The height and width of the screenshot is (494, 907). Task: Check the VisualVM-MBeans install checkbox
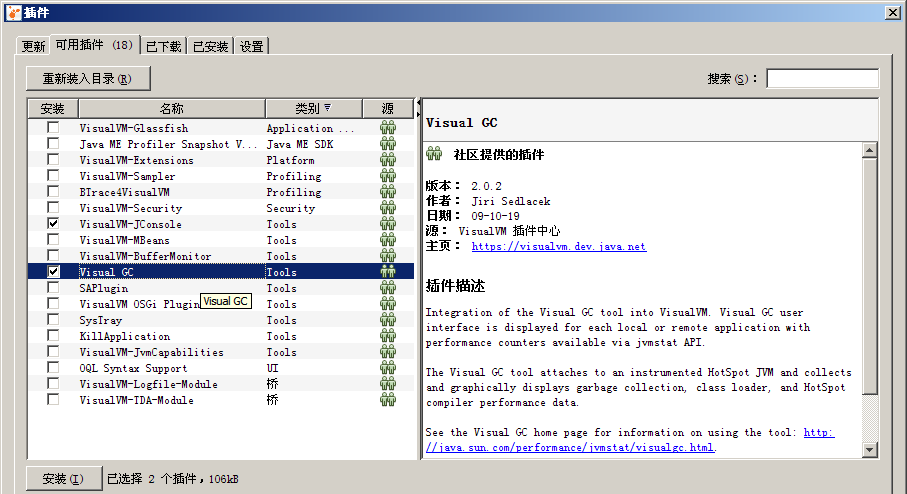(53, 239)
